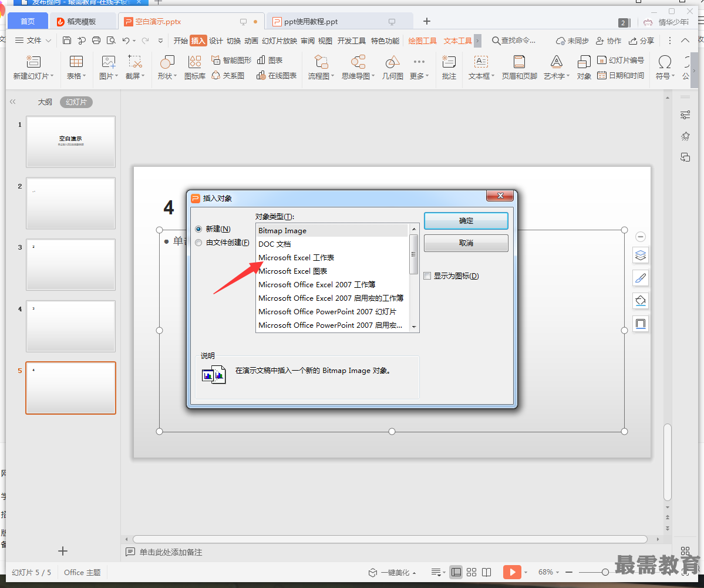This screenshot has height=588, width=704.
Task: Insert a 关系图 relationship diagram
Action: point(228,75)
